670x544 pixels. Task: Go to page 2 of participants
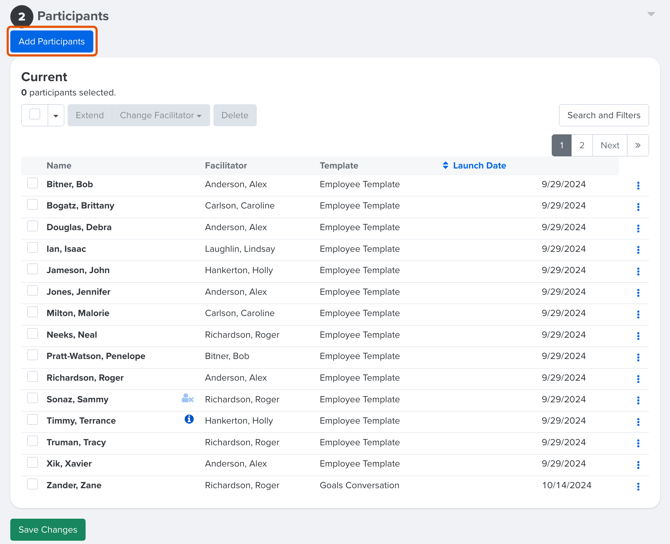(x=582, y=145)
